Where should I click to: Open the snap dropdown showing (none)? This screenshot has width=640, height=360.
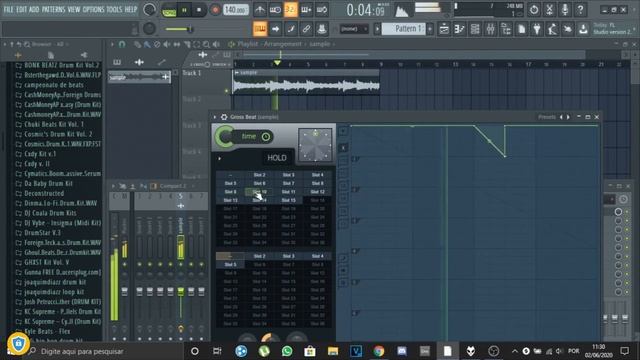(353, 29)
